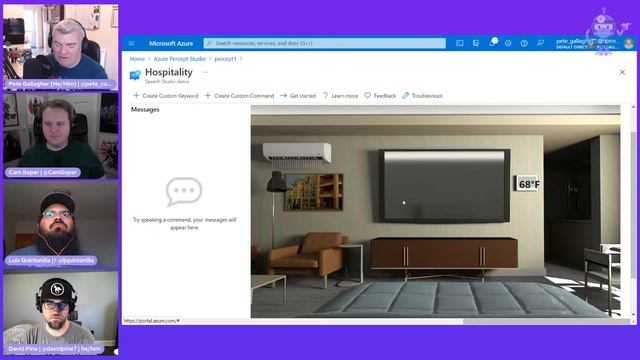Click Create Custom Command

click(239, 96)
